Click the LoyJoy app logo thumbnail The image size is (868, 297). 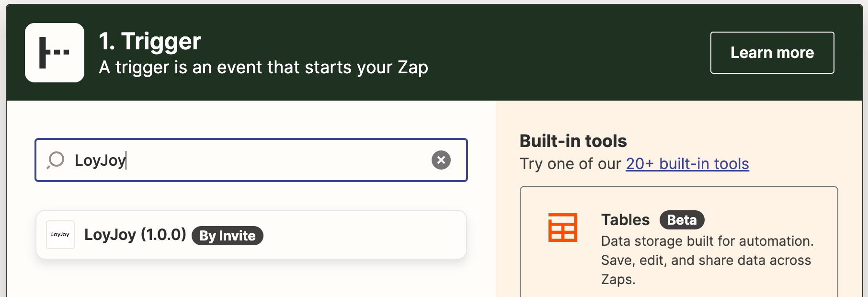pyautogui.click(x=60, y=235)
